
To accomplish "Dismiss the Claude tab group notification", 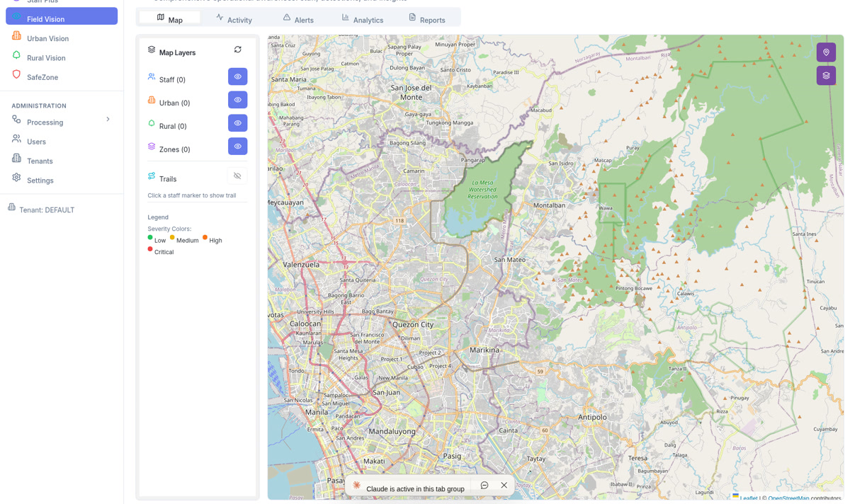I will (504, 485).
